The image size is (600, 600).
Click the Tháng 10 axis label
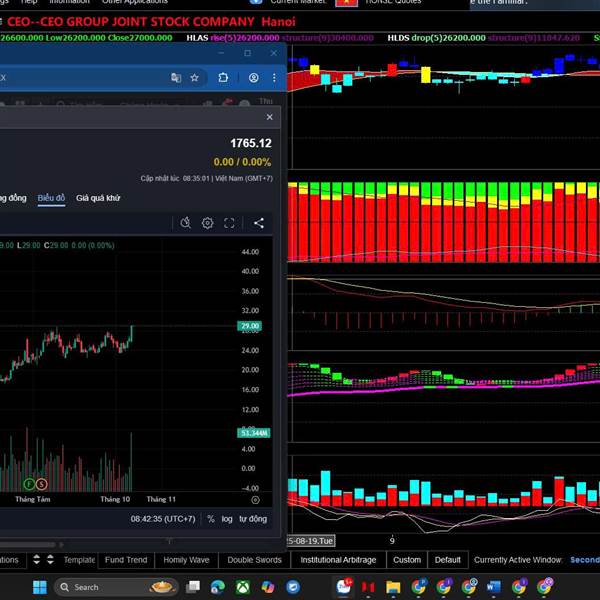[x=115, y=499]
